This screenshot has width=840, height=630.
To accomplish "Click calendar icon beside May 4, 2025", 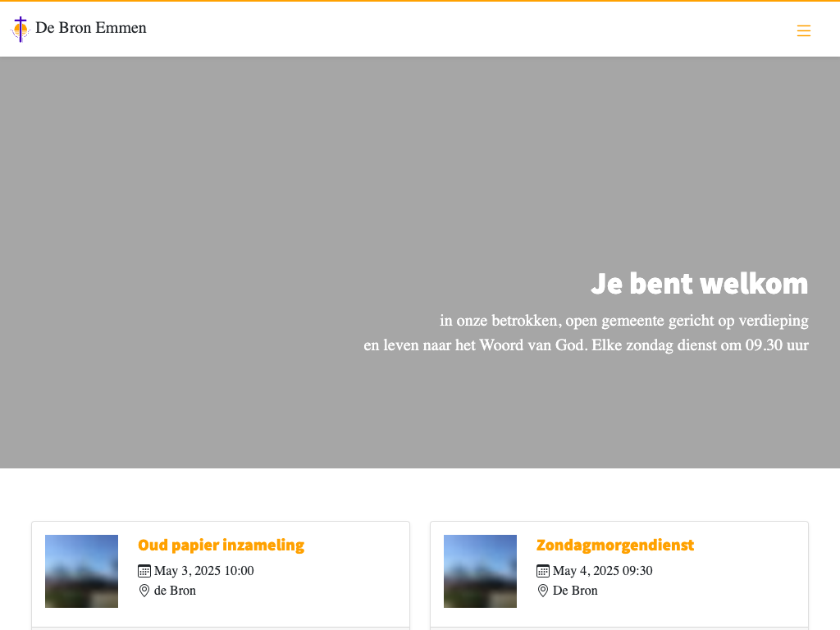I will tap(543, 571).
